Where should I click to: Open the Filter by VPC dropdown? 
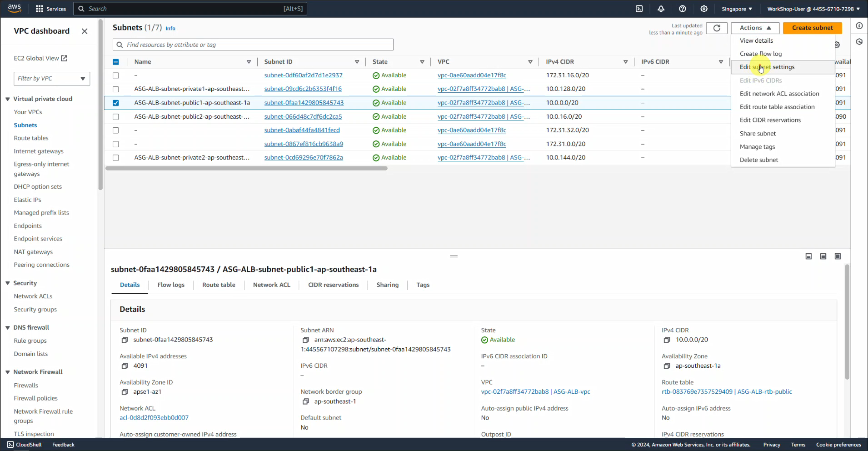click(52, 79)
